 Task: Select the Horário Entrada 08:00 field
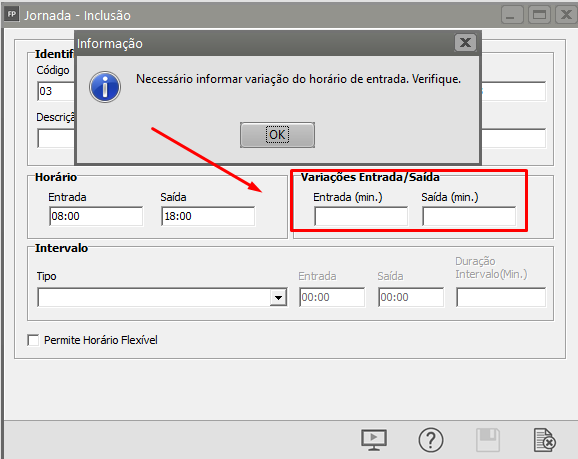pyautogui.click(x=96, y=216)
